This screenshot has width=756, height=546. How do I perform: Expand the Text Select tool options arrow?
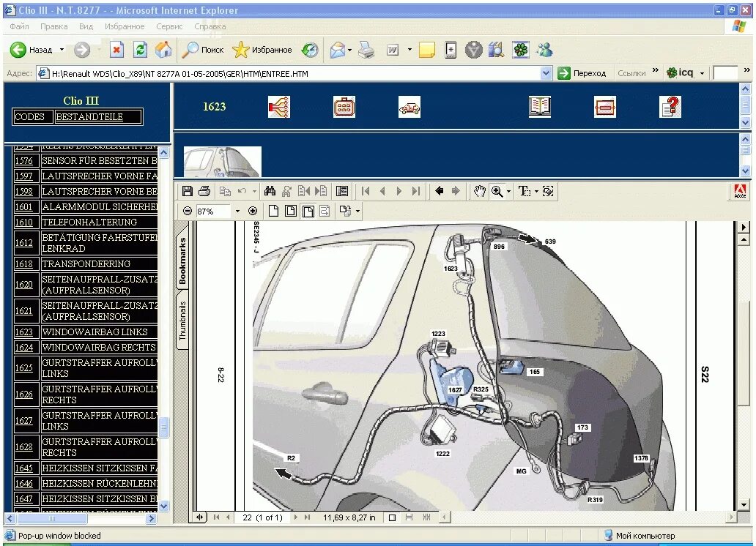pos(536,191)
